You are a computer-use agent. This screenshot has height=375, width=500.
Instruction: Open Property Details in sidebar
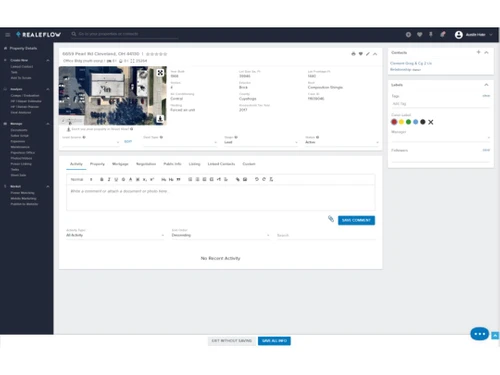(23, 48)
